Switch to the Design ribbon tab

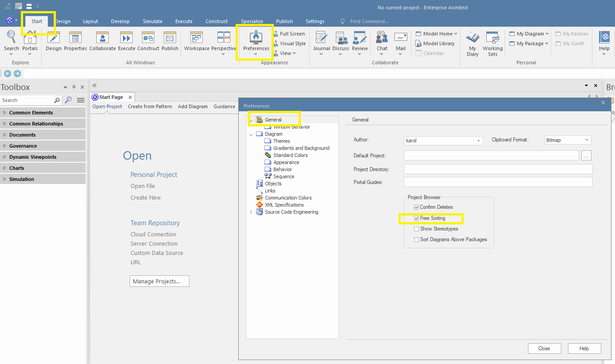coord(63,21)
